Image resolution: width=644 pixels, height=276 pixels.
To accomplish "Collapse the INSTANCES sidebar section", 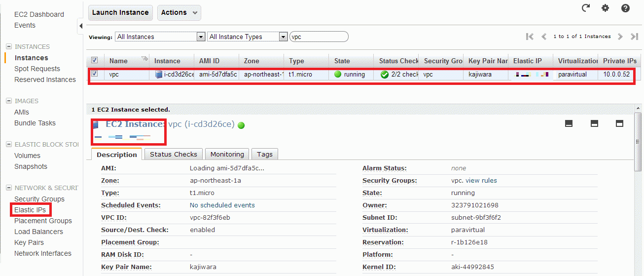I will click(x=8, y=46).
